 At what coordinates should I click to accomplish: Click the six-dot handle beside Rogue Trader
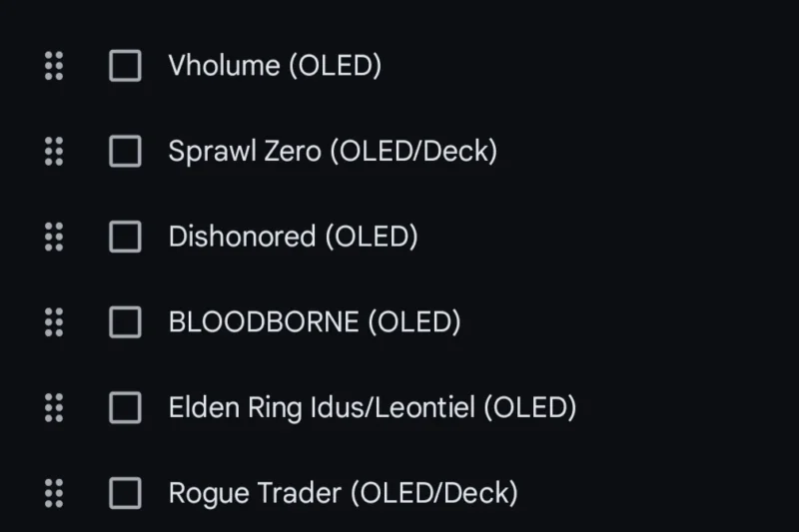pyautogui.click(x=54, y=493)
